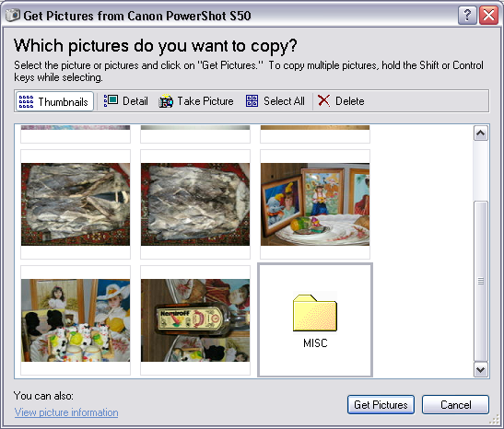Click the Get Pictures button
The image size is (504, 429).
point(381,404)
